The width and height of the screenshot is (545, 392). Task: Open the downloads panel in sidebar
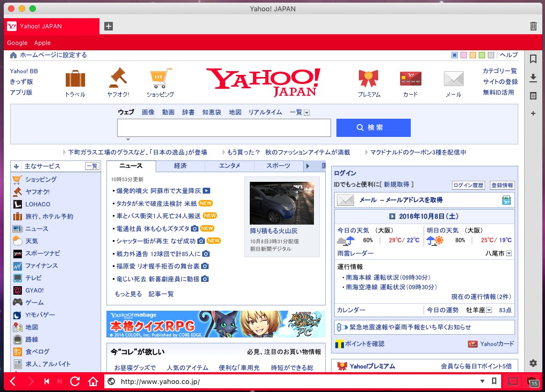pos(533,78)
